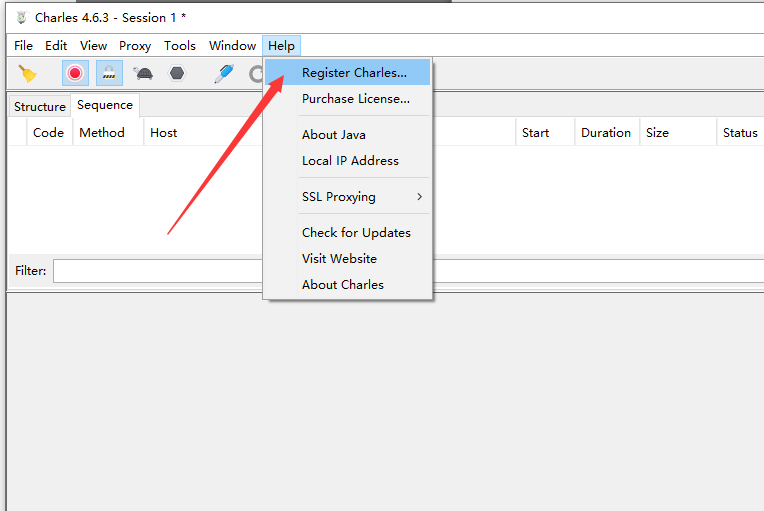Viewport: 764px width, 511px height.
Task: Open the Proxy menu
Action: click(x=135, y=46)
